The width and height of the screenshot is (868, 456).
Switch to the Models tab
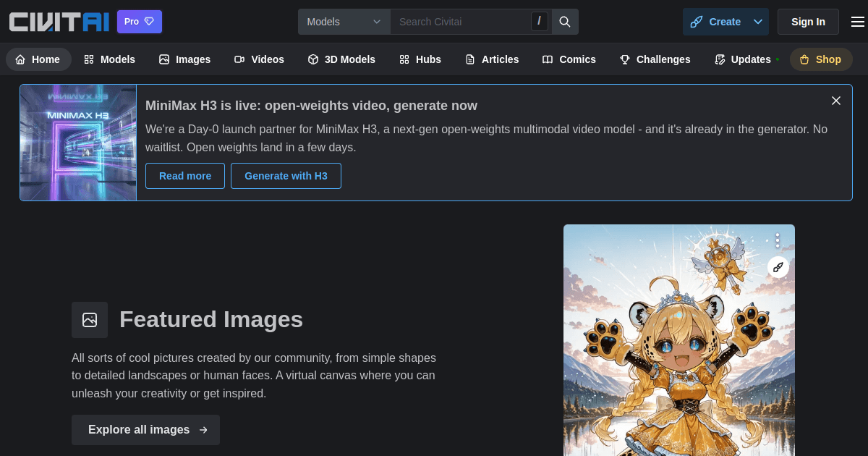coord(110,59)
